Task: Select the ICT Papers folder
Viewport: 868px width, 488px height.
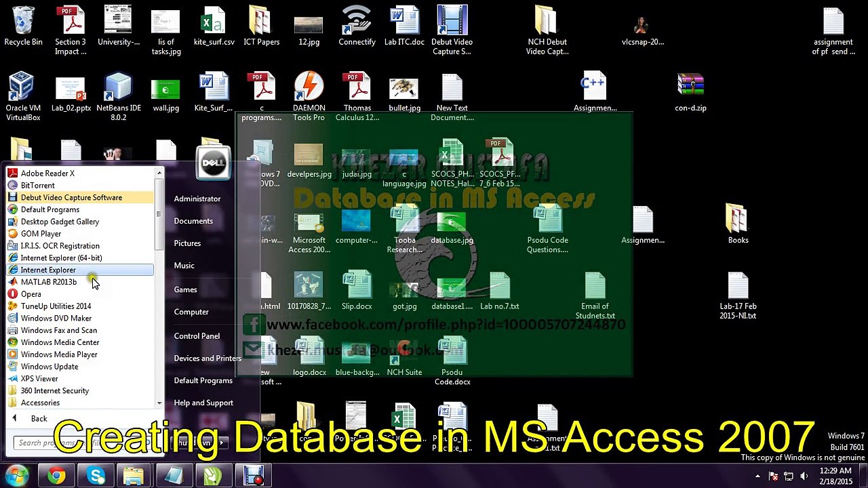Action: [261, 27]
